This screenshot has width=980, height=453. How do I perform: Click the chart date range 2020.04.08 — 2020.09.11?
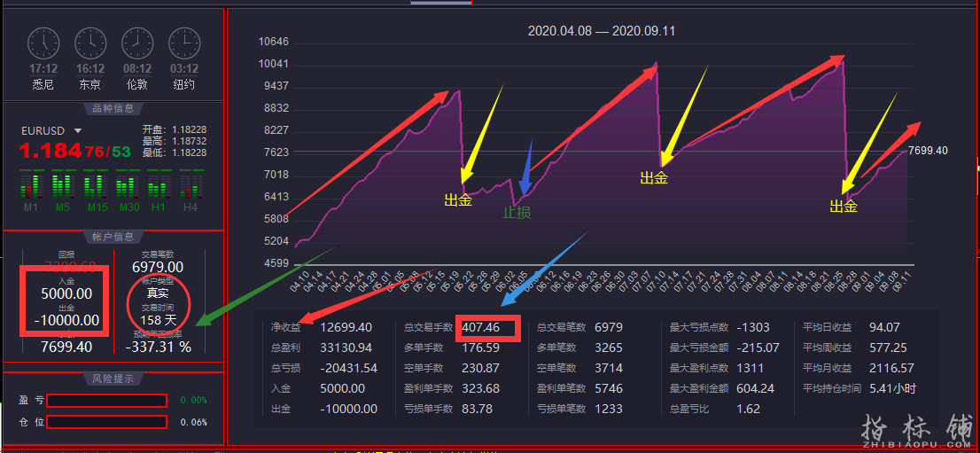click(x=602, y=31)
